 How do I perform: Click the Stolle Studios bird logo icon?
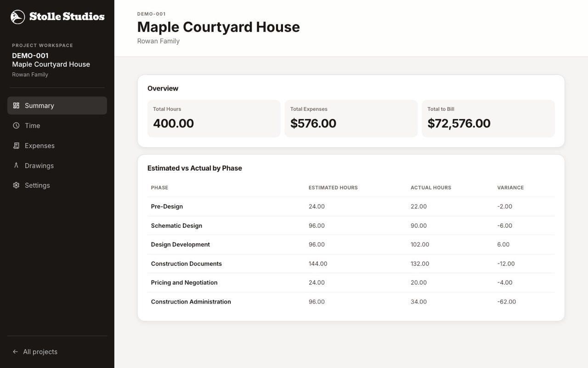click(17, 17)
